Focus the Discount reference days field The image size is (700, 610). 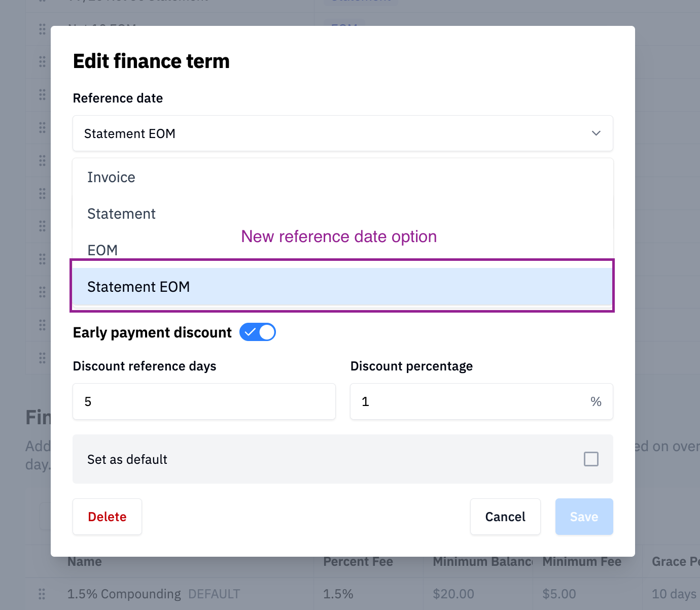[x=204, y=401]
